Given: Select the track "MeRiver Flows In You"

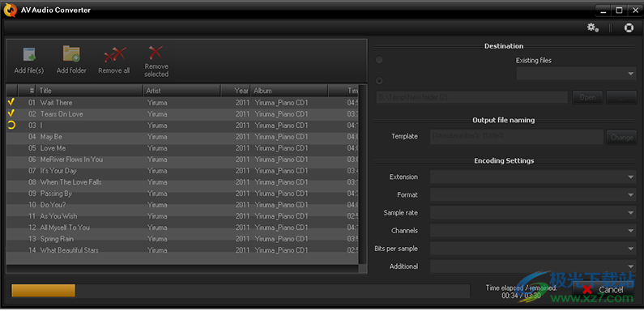Looking at the screenshot, I should [182, 159].
